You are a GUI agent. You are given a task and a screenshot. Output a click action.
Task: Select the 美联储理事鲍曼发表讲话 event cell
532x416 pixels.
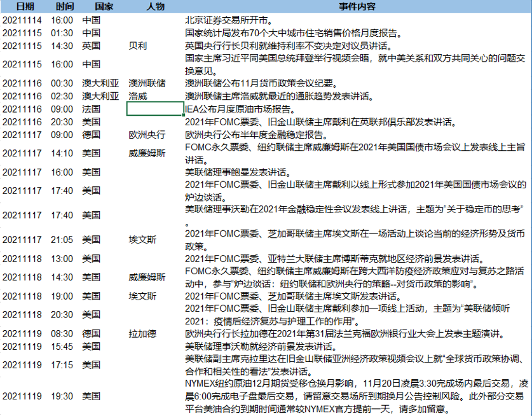tap(238, 172)
